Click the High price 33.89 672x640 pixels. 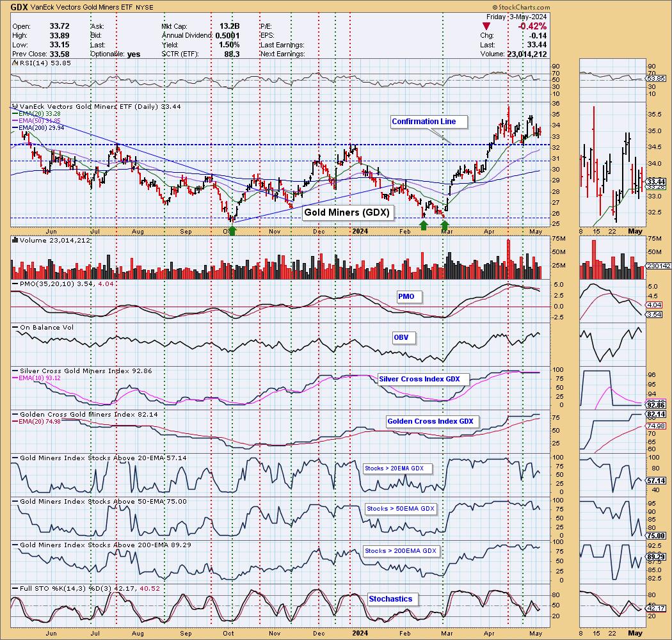coord(60,36)
